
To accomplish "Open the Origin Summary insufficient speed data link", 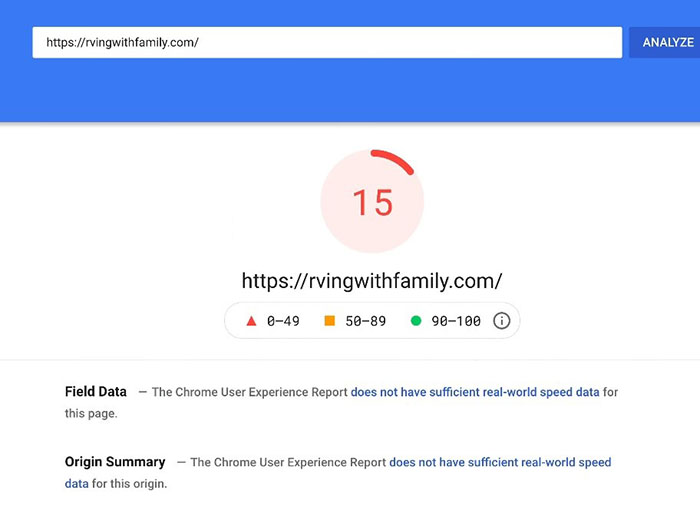I will coord(500,462).
